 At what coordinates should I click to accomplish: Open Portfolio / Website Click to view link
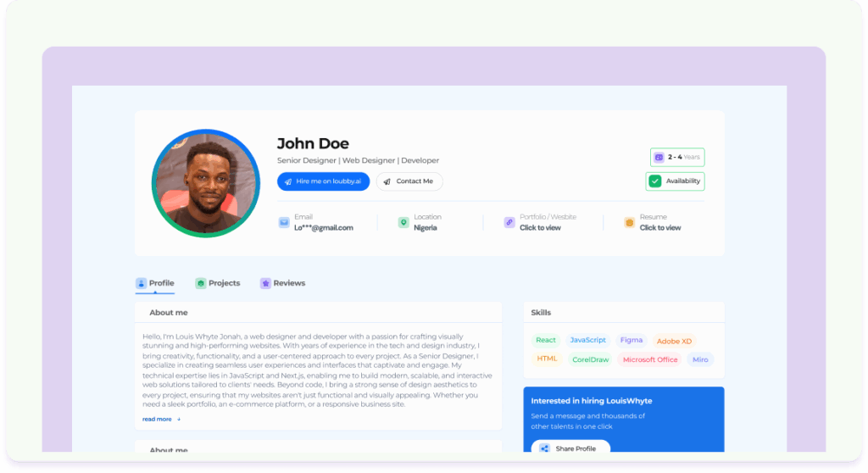[540, 227]
